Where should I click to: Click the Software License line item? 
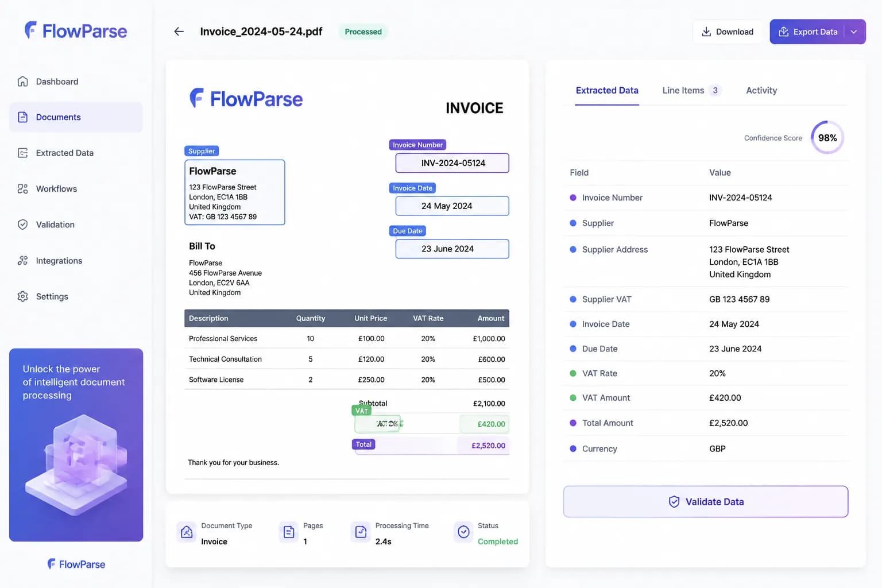(x=347, y=380)
